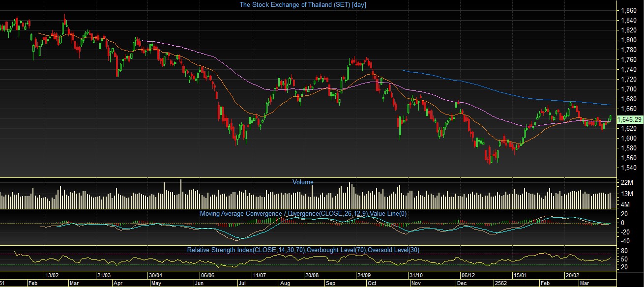Image resolution: width=644 pixels, height=287 pixels.
Task: Select the May month label
Action: (x=155, y=283)
